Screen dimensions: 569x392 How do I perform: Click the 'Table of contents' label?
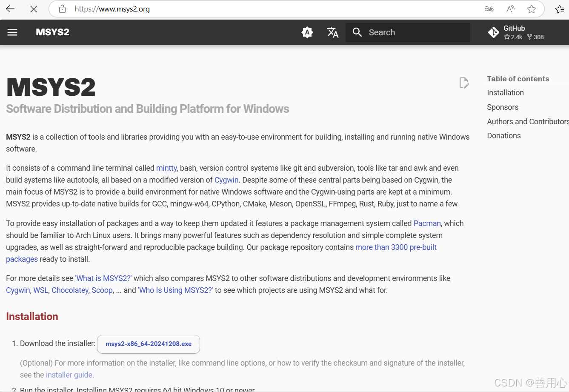518,79
